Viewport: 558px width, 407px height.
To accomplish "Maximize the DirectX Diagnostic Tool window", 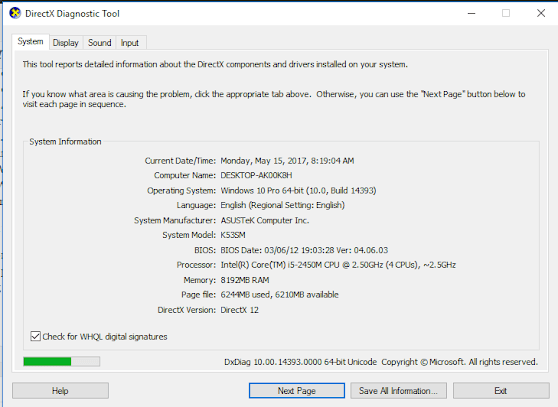I will tap(506, 14).
